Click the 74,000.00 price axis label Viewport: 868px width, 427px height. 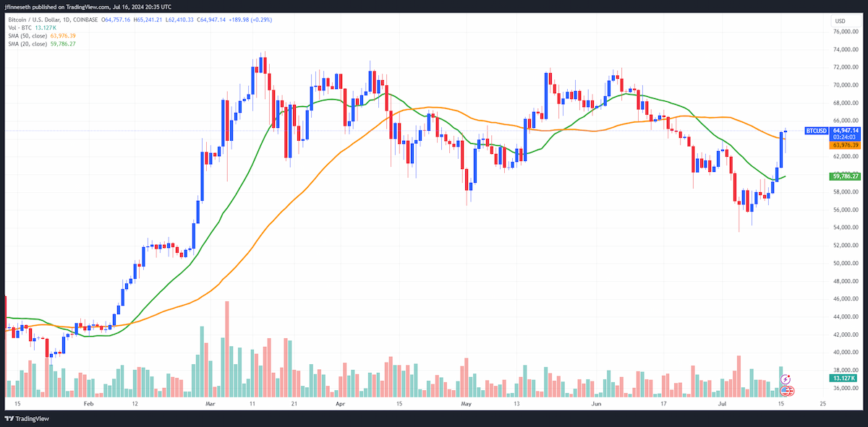click(x=845, y=49)
